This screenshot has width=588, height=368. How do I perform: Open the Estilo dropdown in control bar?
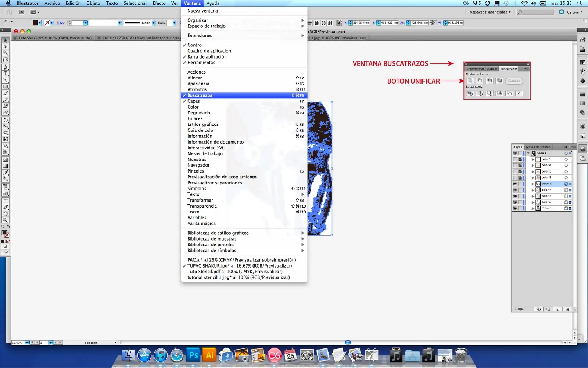click(174, 23)
